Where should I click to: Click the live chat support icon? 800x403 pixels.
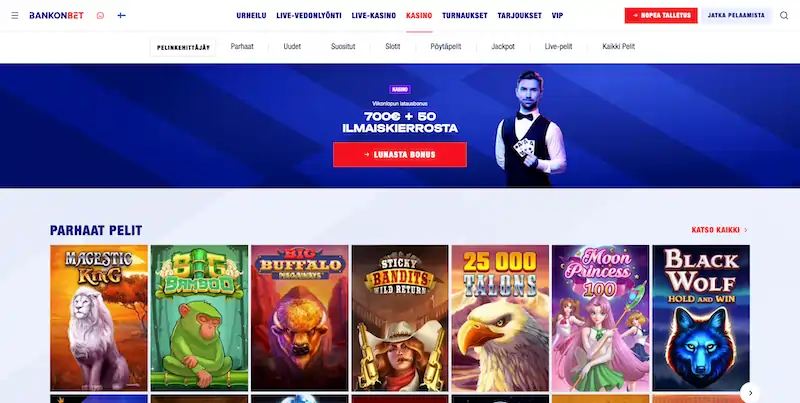coord(100,15)
